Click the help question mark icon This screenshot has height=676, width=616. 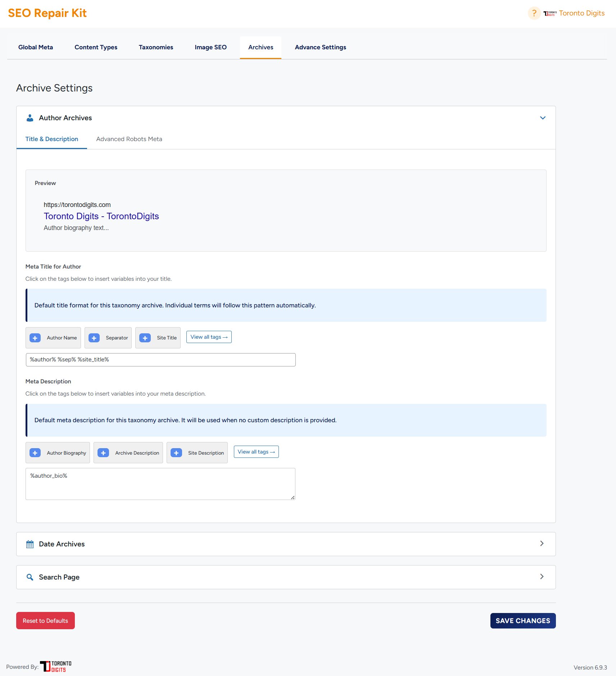click(534, 13)
